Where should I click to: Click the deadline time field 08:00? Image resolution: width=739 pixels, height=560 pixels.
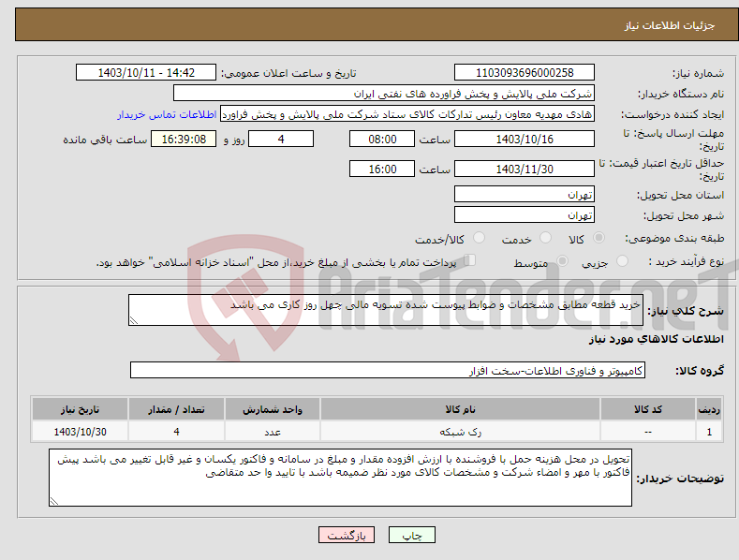point(382,139)
